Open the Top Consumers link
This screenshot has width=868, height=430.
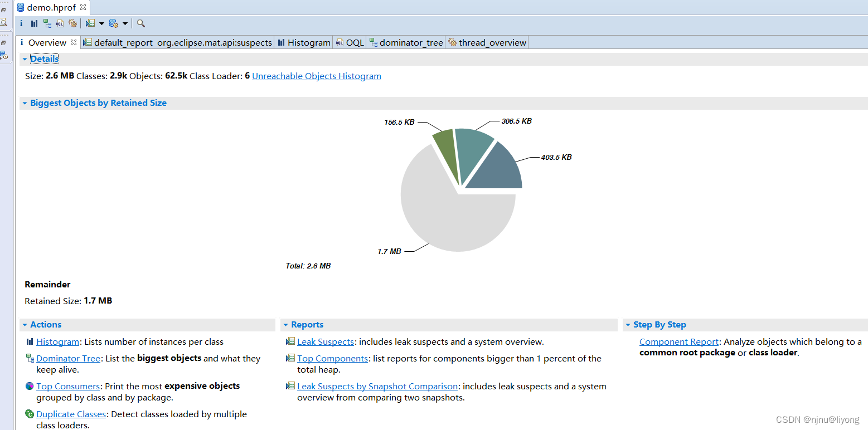(68, 386)
